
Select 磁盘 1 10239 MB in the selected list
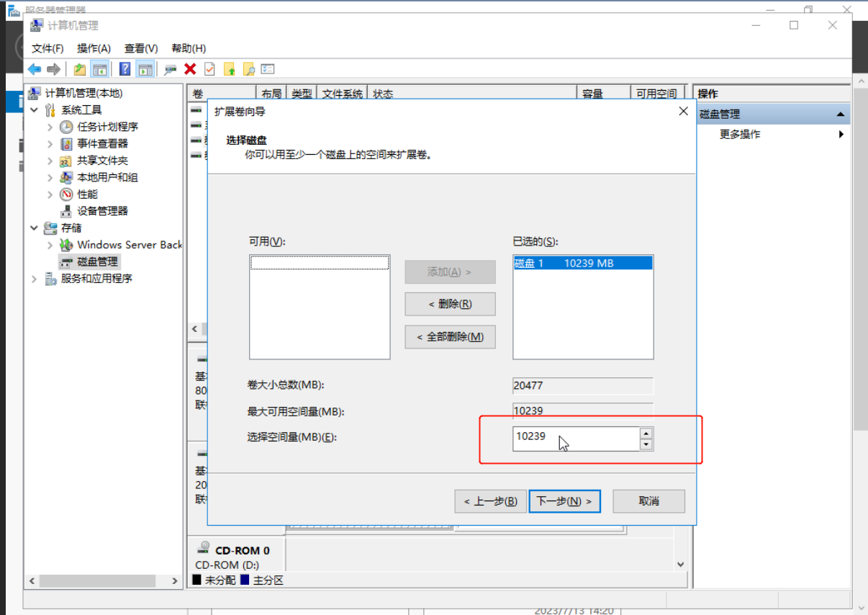583,264
